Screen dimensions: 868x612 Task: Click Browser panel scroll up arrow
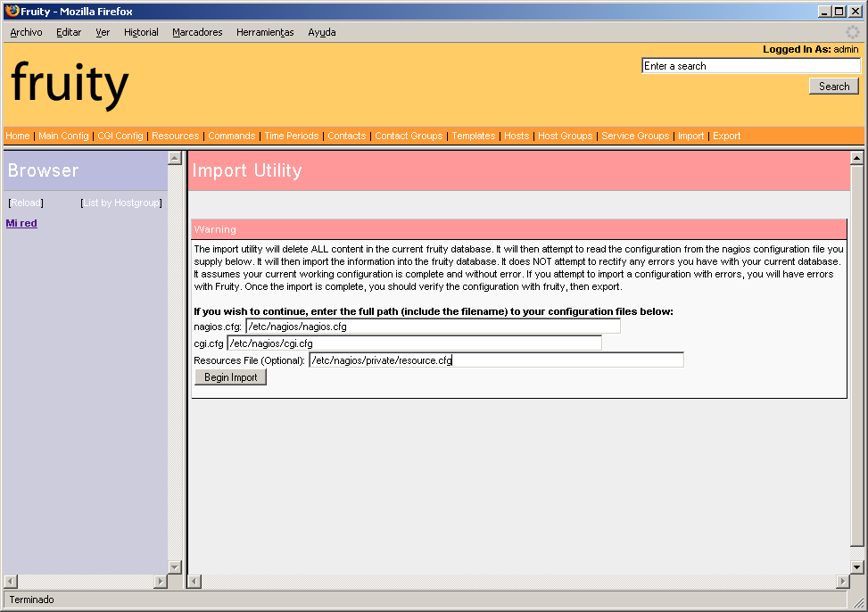click(175, 158)
